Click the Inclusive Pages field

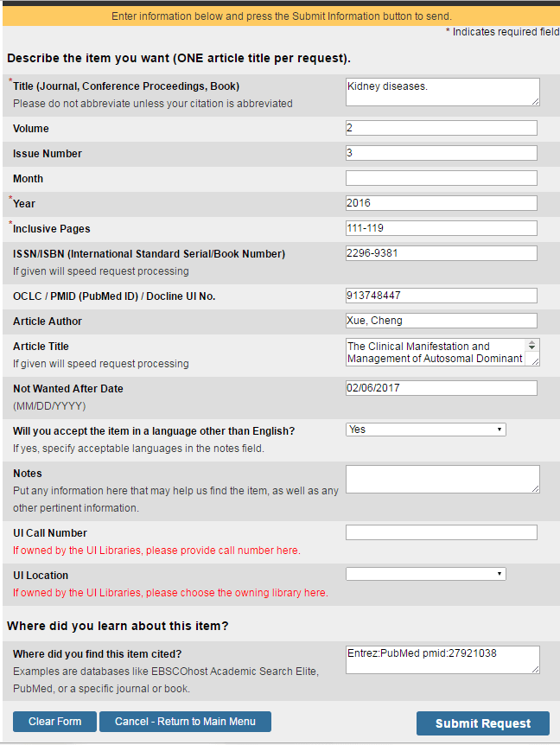click(x=441, y=228)
